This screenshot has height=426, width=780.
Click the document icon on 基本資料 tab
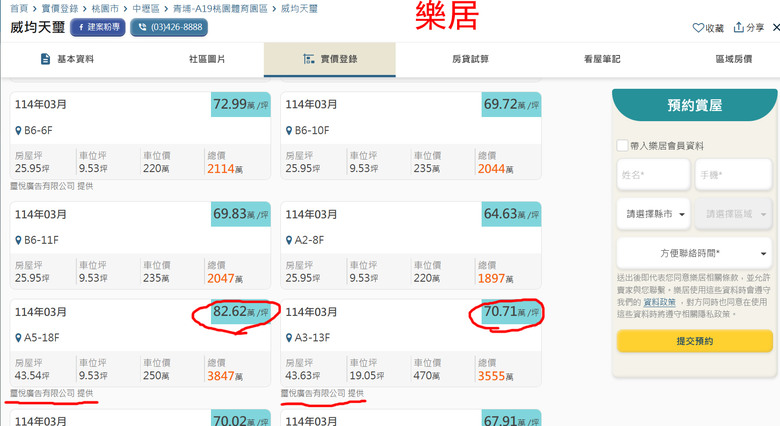pos(45,59)
